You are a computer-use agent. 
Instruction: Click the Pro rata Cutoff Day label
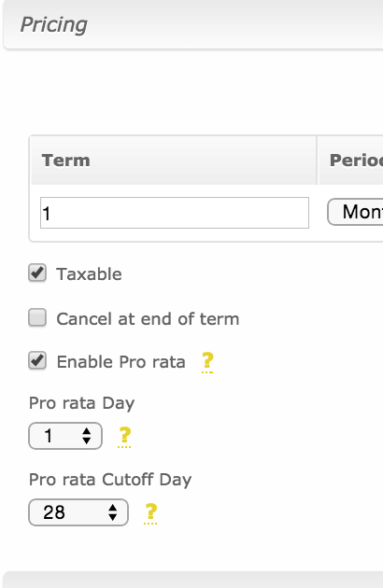point(110,480)
